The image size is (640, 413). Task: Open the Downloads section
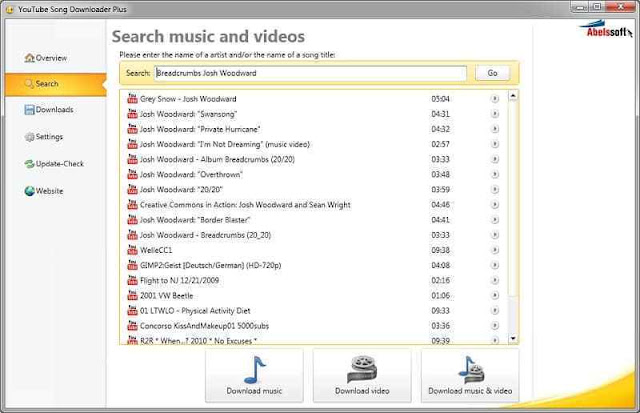[49, 109]
